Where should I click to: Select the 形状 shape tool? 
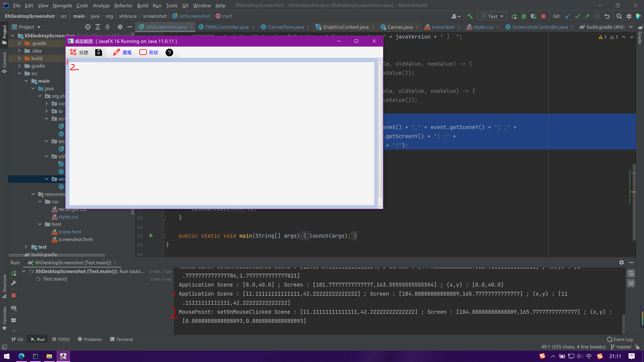149,52
